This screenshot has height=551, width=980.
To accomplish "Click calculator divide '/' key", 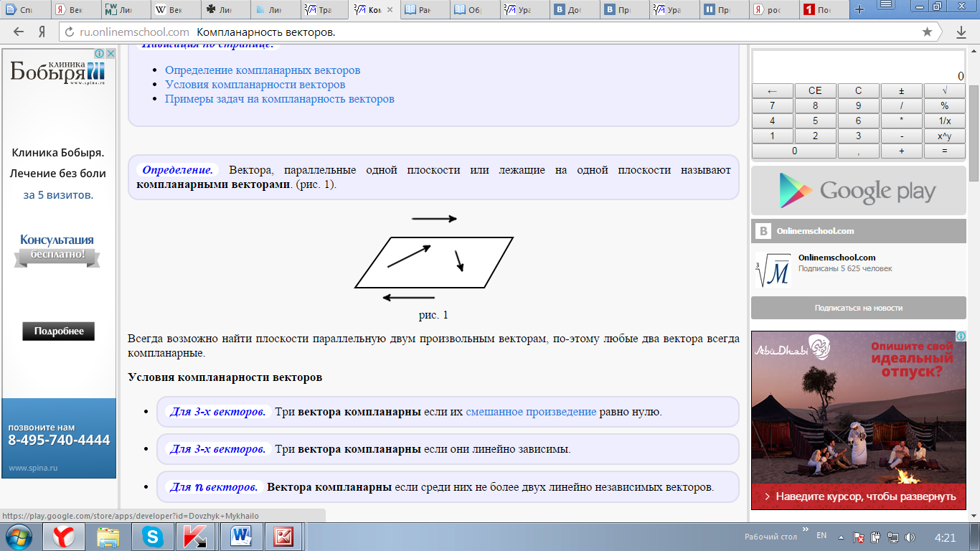I will click(902, 106).
